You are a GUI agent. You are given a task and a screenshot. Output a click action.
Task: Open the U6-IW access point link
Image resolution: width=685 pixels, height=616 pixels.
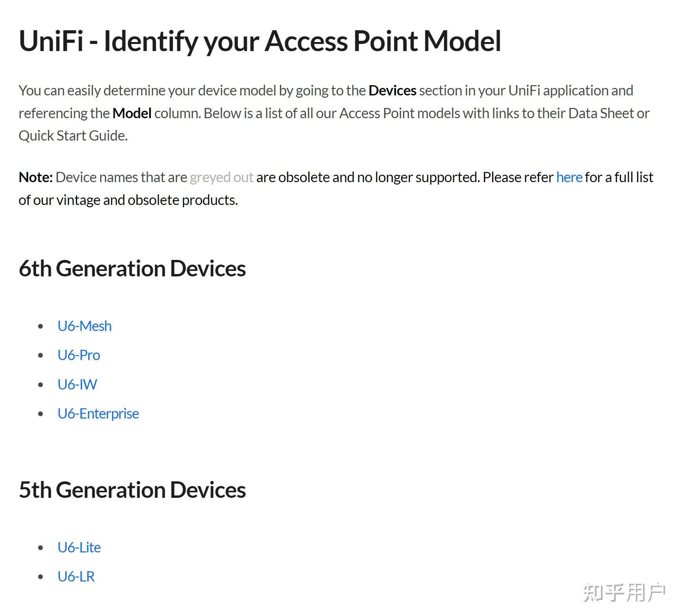click(77, 384)
